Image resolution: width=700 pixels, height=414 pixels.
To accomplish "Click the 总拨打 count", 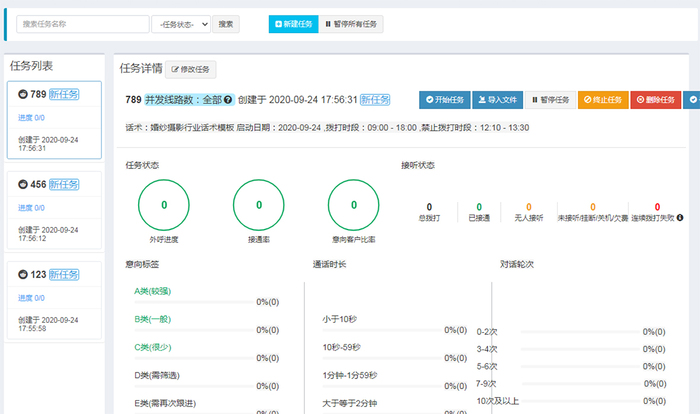I will point(429,207).
